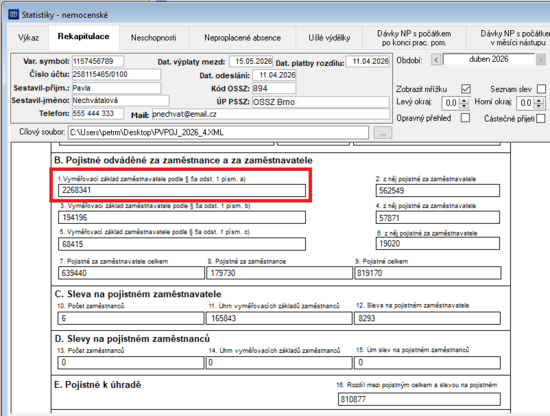
Task: Click Pojistné celkem field 819170
Action: click(428, 273)
